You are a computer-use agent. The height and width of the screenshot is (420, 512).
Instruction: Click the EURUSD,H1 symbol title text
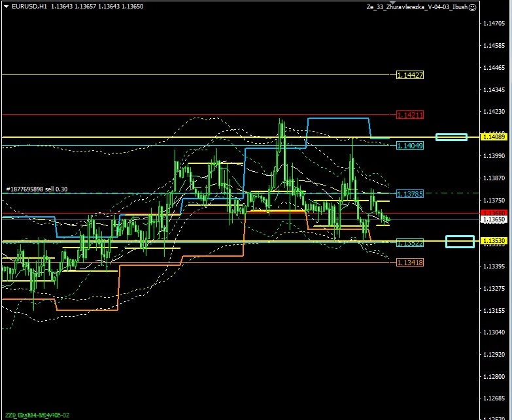pos(29,7)
